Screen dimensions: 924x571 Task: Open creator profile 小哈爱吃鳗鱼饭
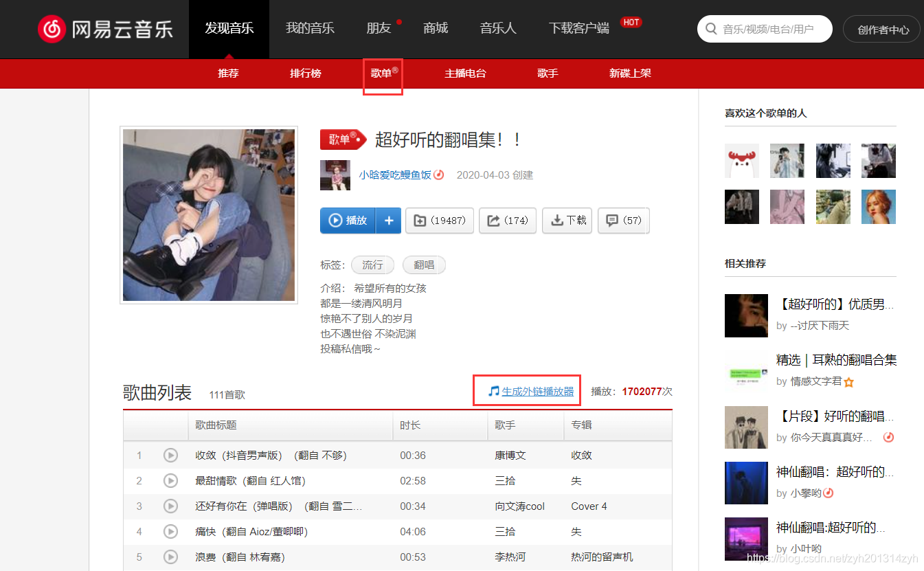(x=395, y=175)
